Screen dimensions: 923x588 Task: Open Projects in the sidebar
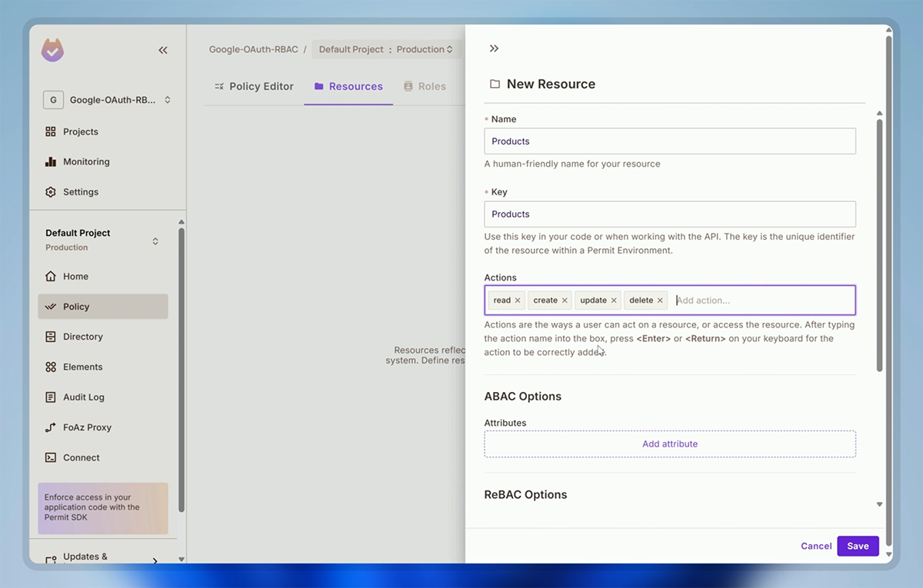click(81, 131)
